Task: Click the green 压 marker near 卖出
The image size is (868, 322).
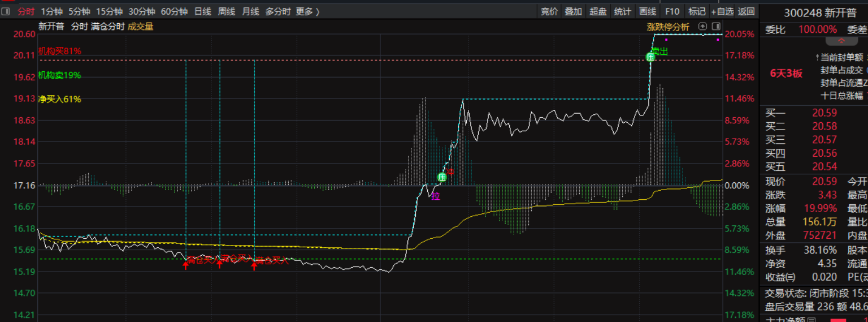Action: (650, 57)
